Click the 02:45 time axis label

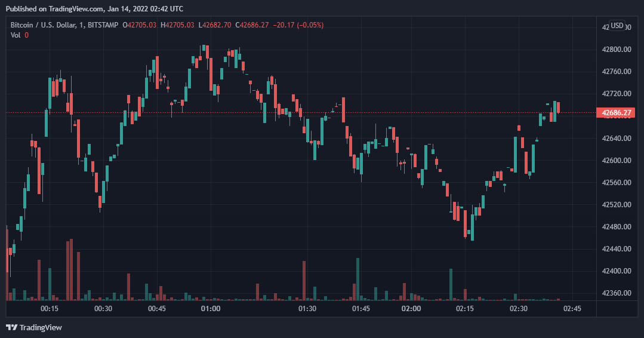572,309
